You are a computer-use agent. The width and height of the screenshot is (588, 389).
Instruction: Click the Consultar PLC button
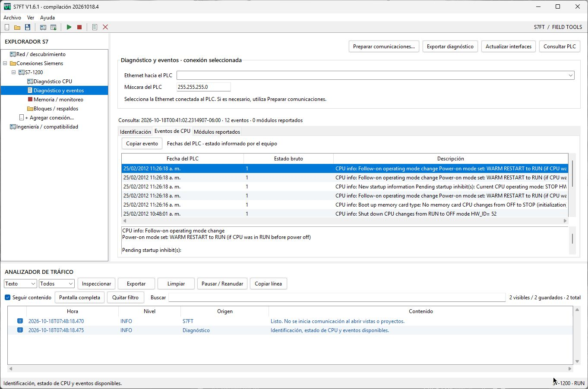click(560, 47)
